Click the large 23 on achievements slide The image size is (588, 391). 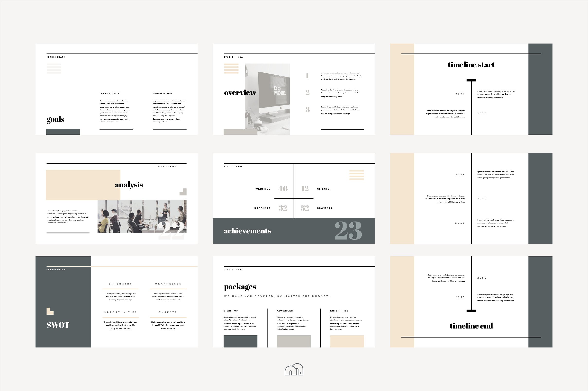(348, 231)
